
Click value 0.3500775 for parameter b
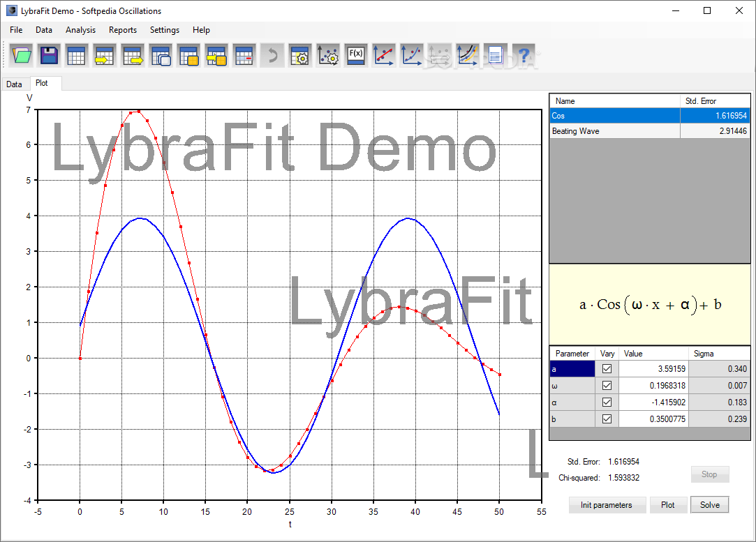pos(653,419)
